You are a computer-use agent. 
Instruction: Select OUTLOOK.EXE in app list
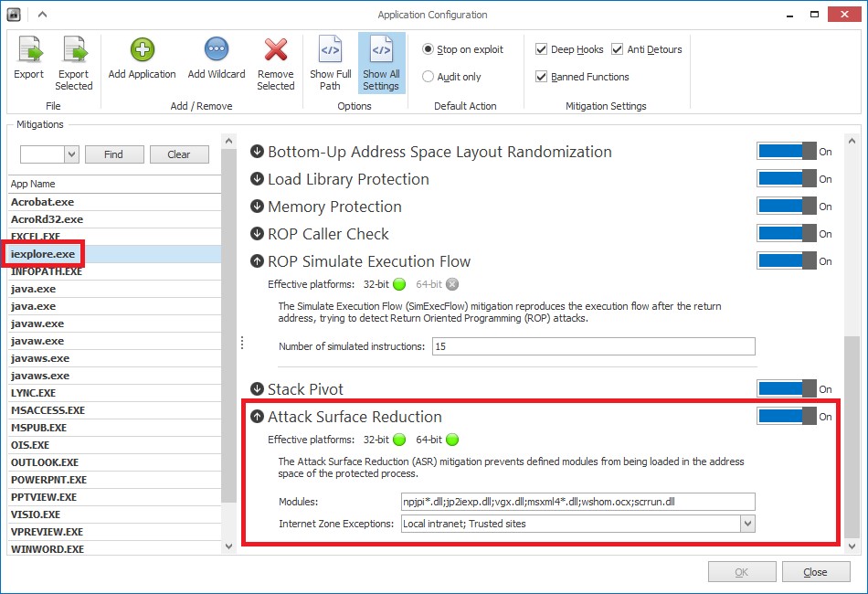[114, 462]
